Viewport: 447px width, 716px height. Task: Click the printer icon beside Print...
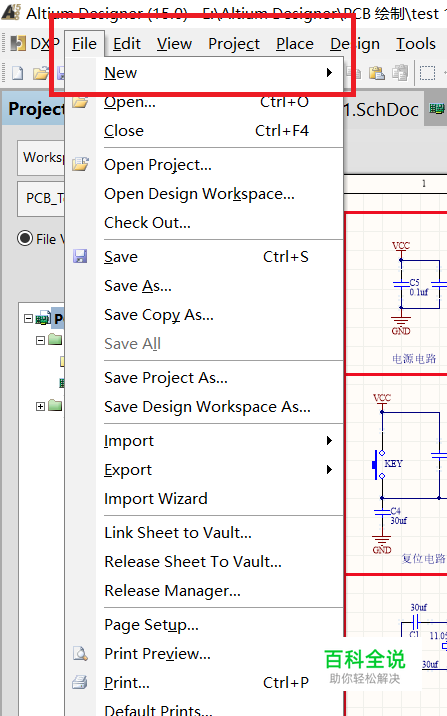pyautogui.click(x=80, y=682)
